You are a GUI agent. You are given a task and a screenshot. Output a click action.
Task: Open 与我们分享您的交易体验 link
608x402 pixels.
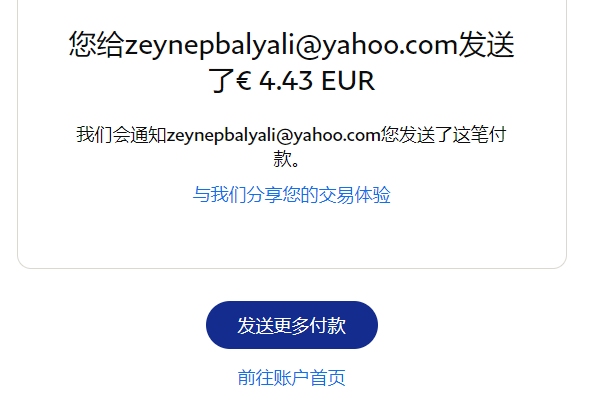(292, 195)
